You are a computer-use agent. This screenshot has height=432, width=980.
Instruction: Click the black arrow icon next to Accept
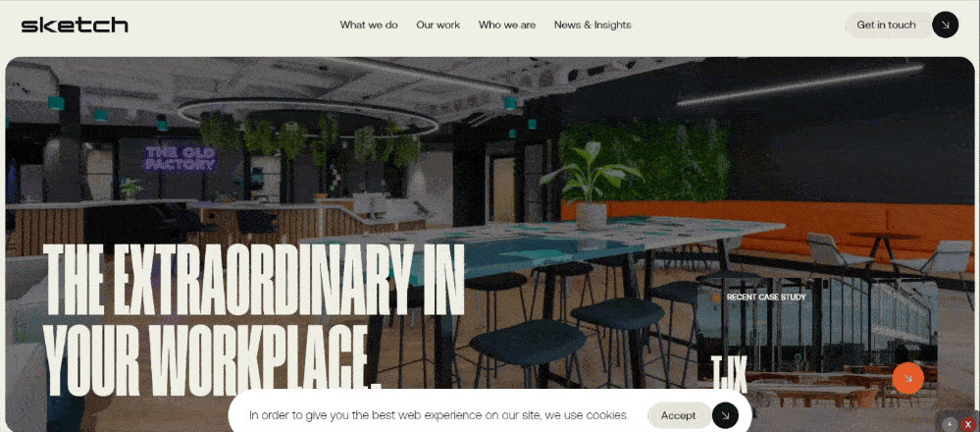[725, 415]
